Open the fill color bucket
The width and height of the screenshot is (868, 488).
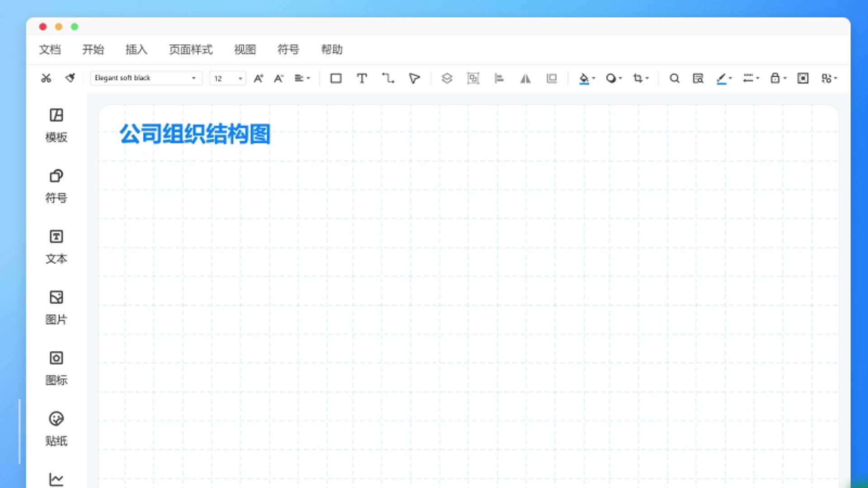click(584, 78)
